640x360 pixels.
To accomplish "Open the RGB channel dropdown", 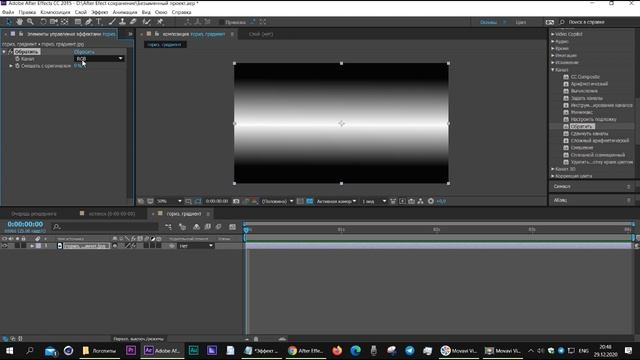I will 99,59.
